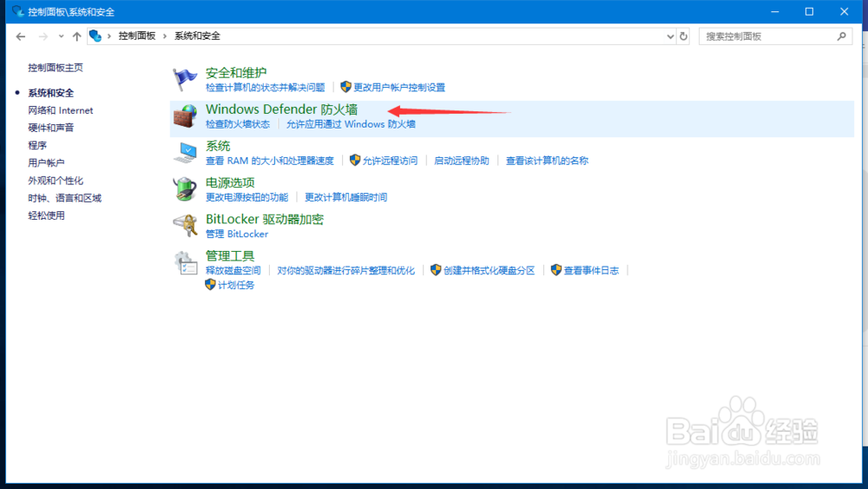Minimize the control panel window
The width and height of the screenshot is (868, 489).
(x=775, y=11)
